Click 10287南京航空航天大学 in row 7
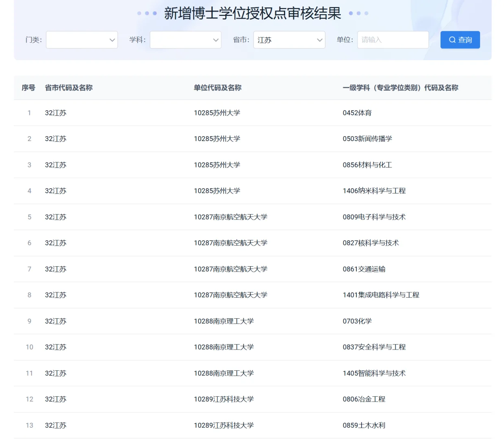Screen dimensions: 504x439 coord(231,269)
